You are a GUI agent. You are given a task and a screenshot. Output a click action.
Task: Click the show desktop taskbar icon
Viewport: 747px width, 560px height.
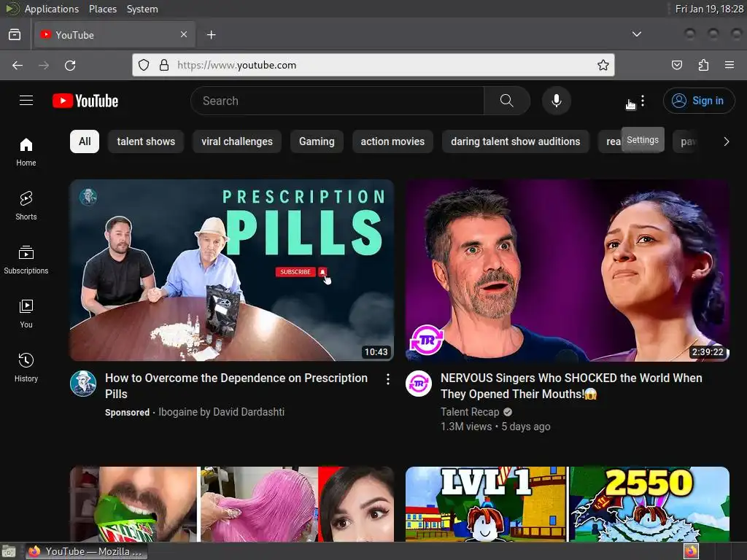pos(9,551)
